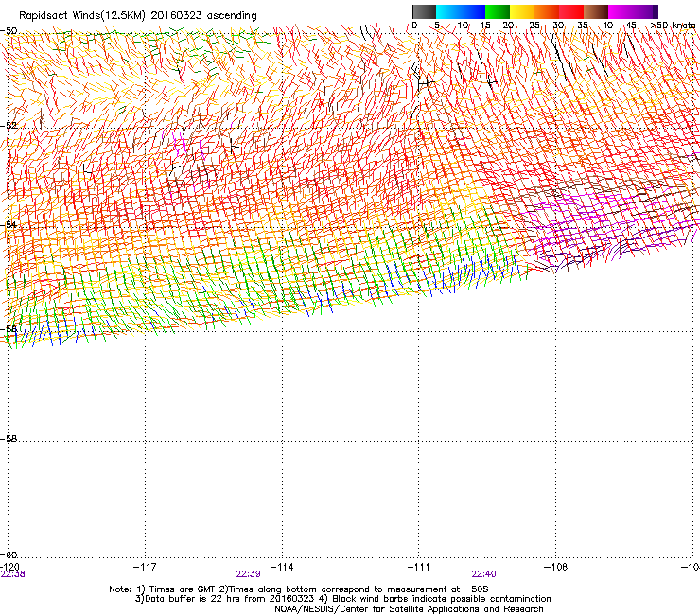700x615 pixels.
Task: Click the '-52' latitude label
Action: click(9, 126)
